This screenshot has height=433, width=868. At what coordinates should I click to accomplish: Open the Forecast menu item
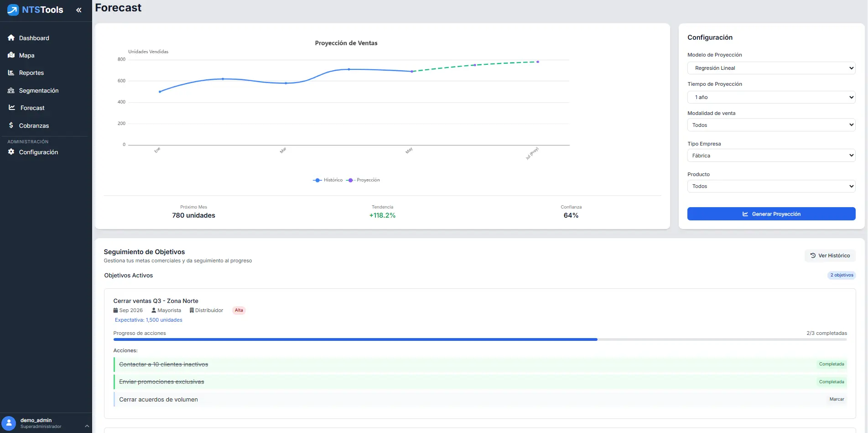pos(32,108)
